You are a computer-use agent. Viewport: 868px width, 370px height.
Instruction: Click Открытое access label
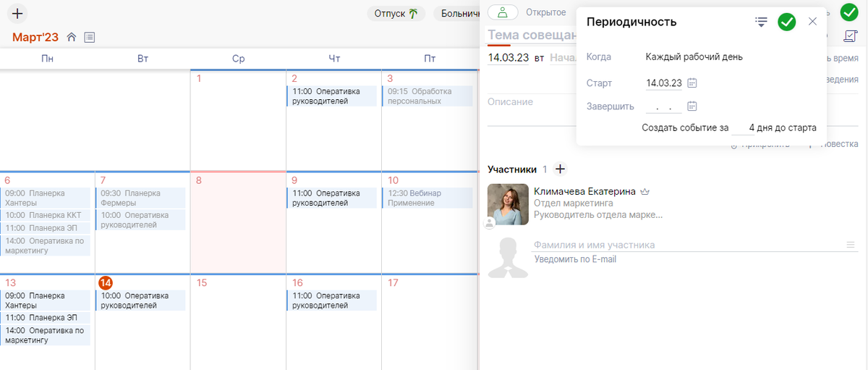[545, 12]
